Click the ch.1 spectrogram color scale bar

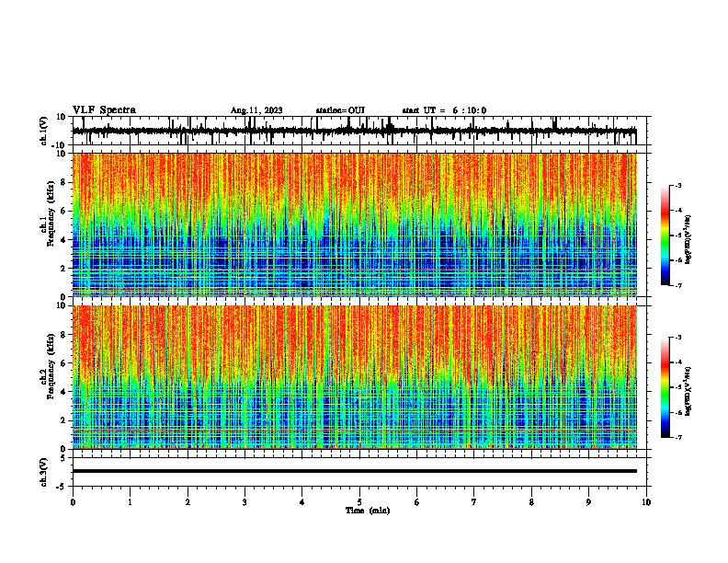665,236
